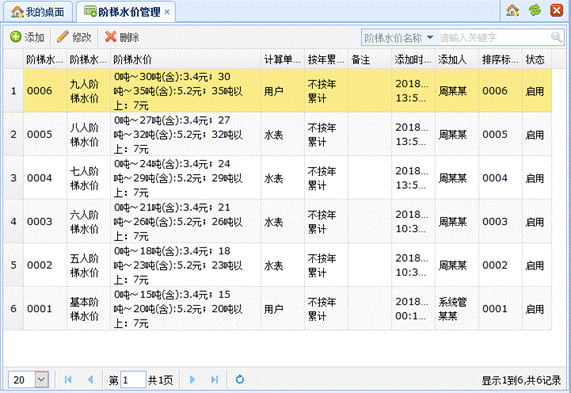Image resolution: width=571 pixels, height=393 pixels.
Task: Select row with code 0005
Action: 277,134
